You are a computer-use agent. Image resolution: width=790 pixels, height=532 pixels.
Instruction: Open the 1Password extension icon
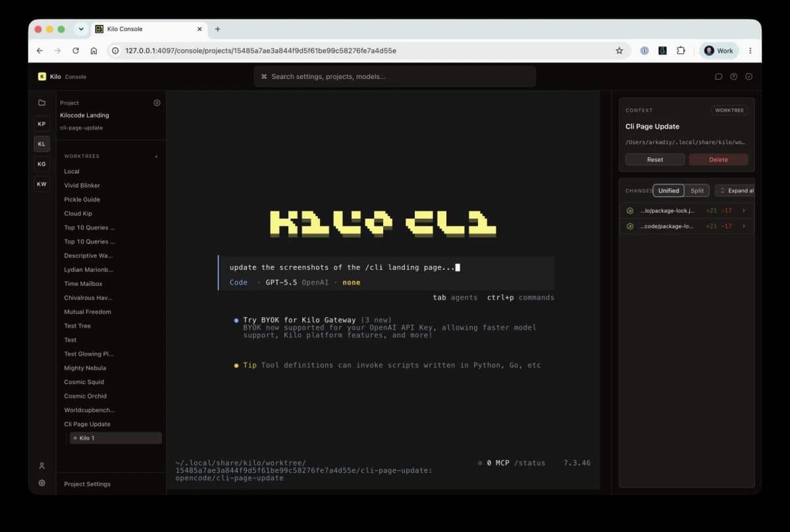pyautogui.click(x=645, y=51)
